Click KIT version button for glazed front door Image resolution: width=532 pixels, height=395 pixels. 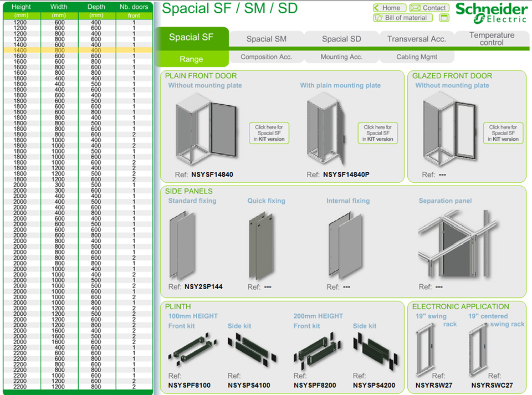coord(503,133)
